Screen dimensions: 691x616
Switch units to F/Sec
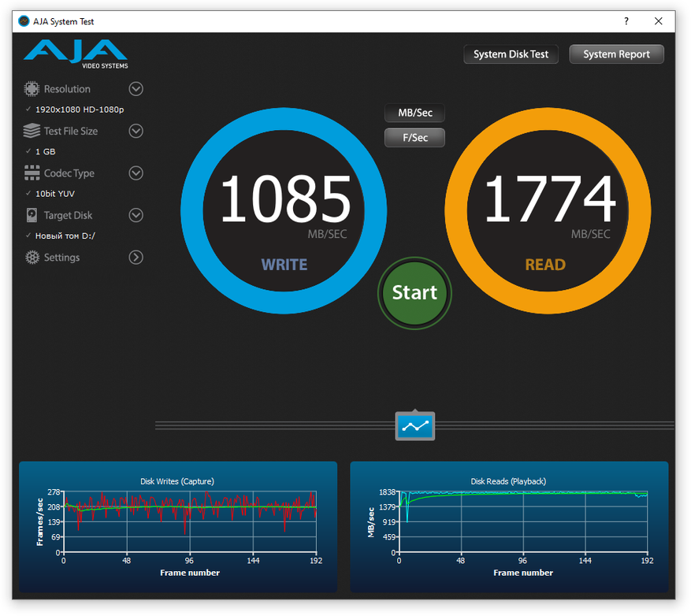pyautogui.click(x=414, y=138)
